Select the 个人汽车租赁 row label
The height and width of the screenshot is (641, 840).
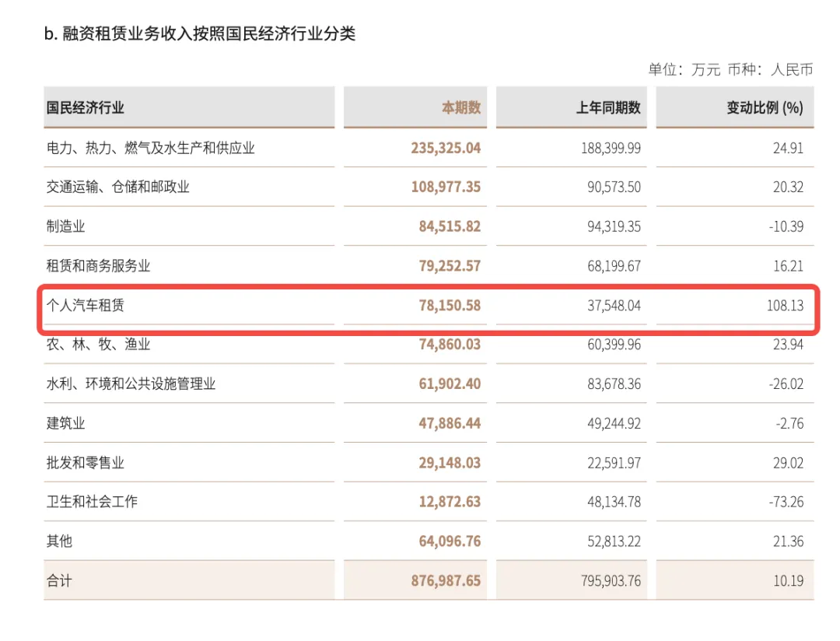click(x=86, y=306)
